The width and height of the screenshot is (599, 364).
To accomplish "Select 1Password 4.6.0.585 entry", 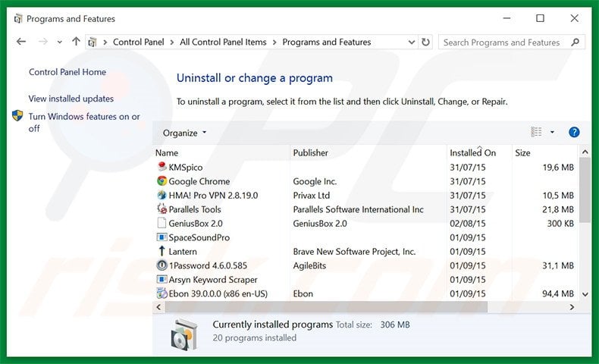I will [208, 265].
